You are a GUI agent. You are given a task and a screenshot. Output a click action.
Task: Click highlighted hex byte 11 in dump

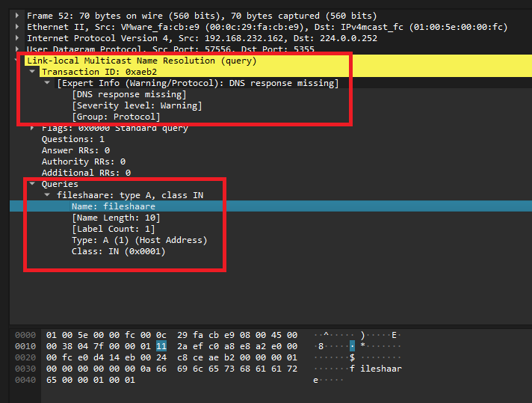[161, 346]
